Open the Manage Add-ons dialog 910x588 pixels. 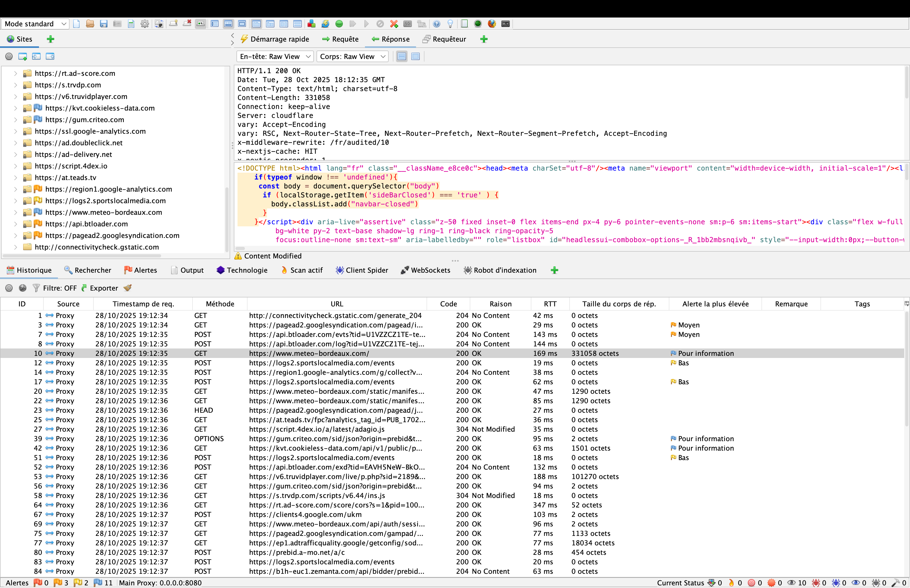click(x=311, y=24)
